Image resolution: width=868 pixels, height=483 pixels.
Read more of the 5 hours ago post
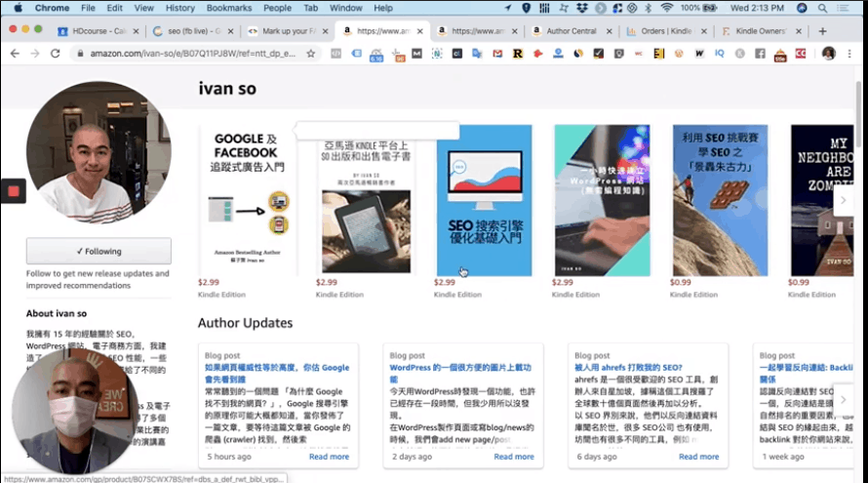coord(329,457)
